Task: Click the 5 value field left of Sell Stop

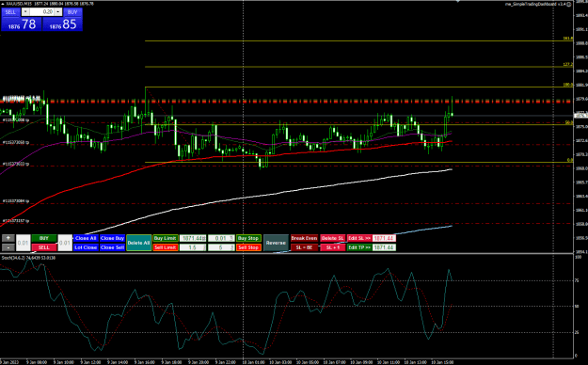Action: pos(222,247)
